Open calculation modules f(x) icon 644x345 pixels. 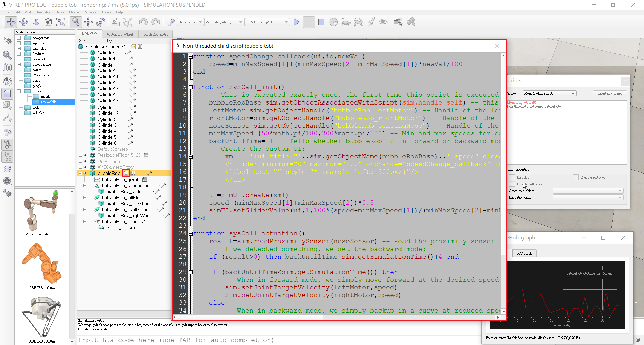click(7, 68)
